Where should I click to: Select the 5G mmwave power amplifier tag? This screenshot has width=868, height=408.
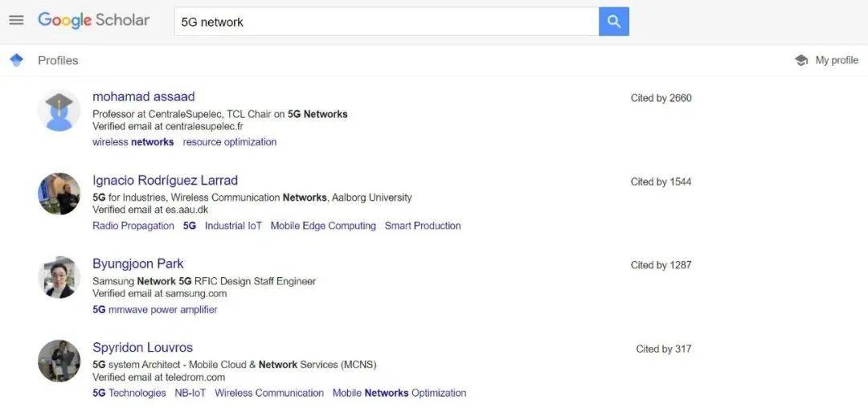(155, 309)
